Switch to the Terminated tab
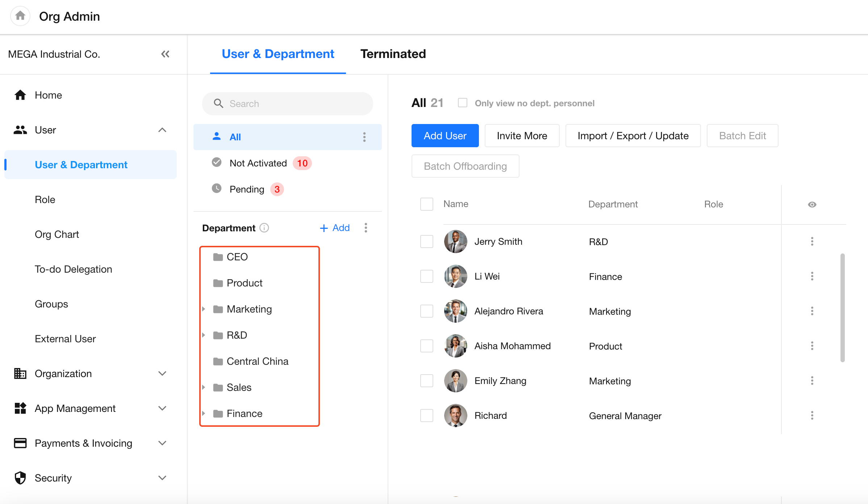This screenshot has height=504, width=868. [393, 54]
